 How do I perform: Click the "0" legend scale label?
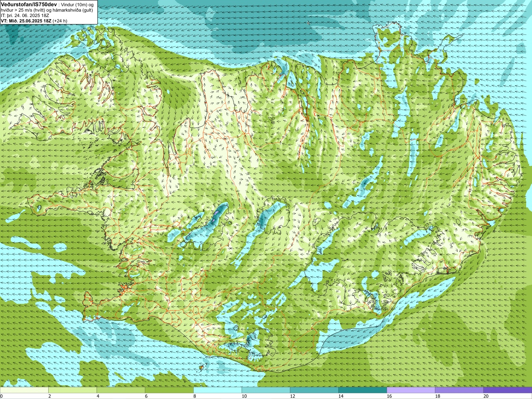(2, 396)
